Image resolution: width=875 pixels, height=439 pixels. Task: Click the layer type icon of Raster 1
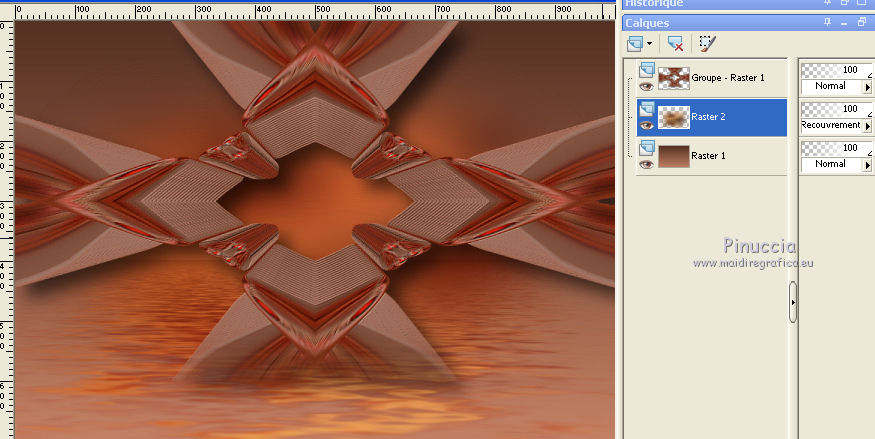[x=647, y=148]
